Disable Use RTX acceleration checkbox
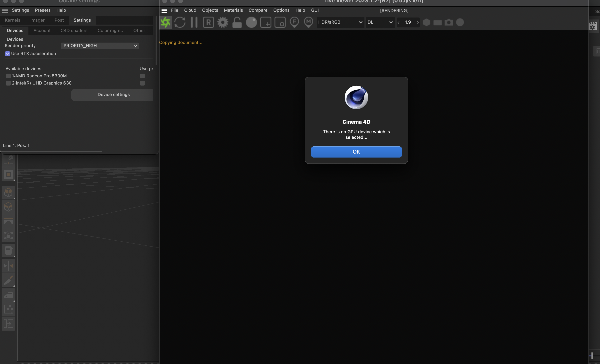Viewport: 600px width, 364px height. point(8,54)
